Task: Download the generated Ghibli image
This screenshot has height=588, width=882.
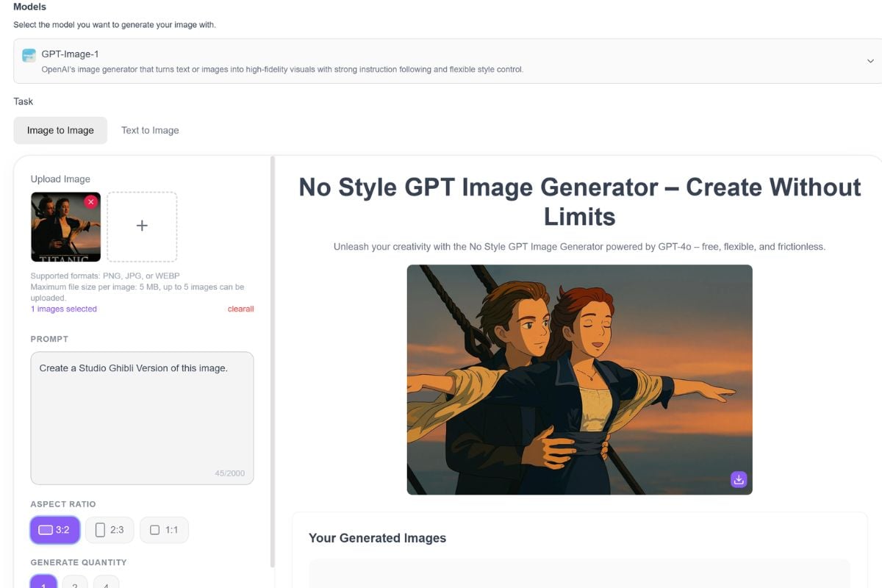Action: click(739, 479)
